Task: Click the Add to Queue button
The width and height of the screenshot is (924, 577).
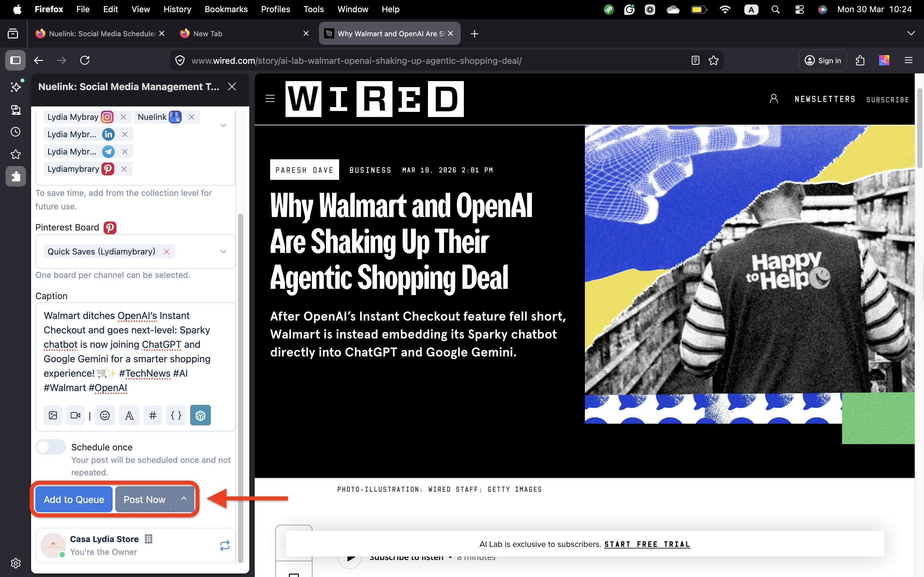Action: click(x=74, y=499)
